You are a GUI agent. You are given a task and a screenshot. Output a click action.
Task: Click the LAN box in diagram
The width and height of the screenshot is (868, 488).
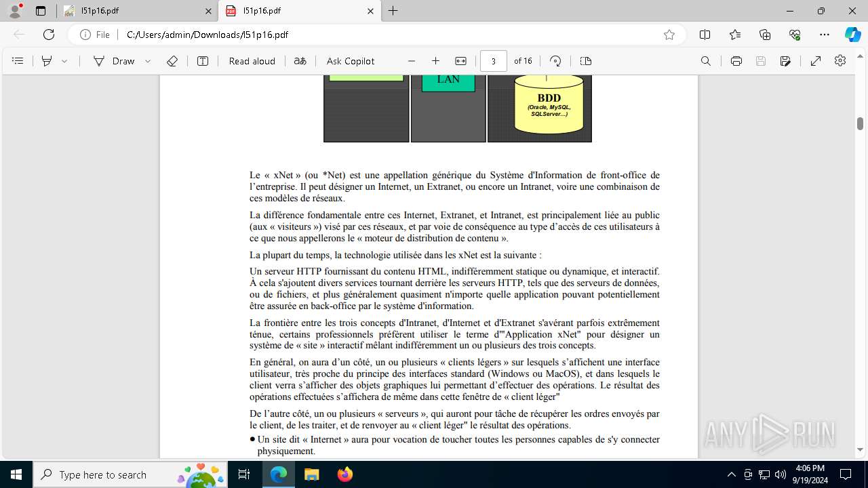[448, 82]
